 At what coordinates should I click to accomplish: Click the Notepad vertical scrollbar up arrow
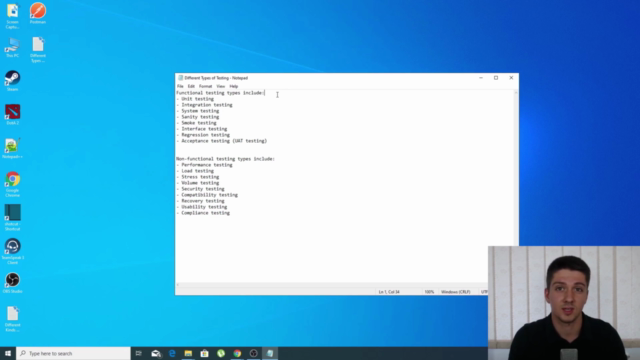tap(516, 93)
